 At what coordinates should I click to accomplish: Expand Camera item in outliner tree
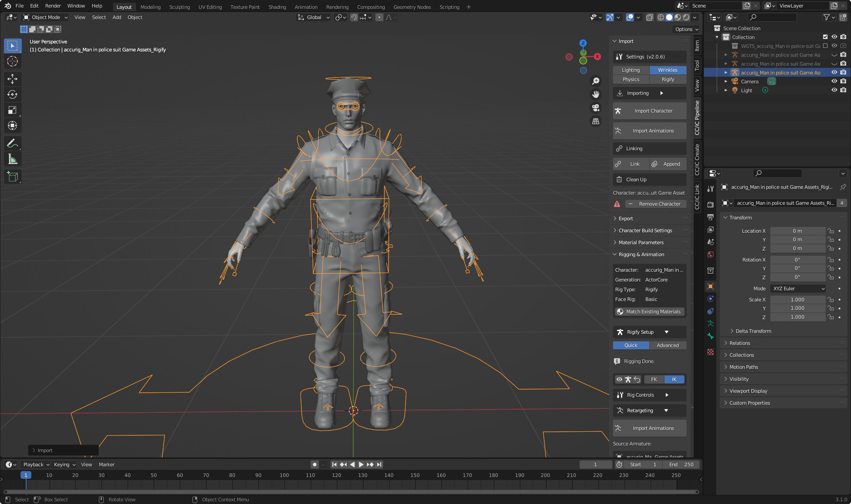click(x=726, y=82)
